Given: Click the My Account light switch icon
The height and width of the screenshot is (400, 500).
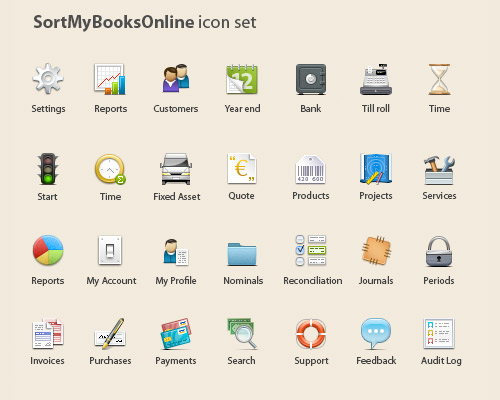Looking at the screenshot, I should [x=110, y=250].
